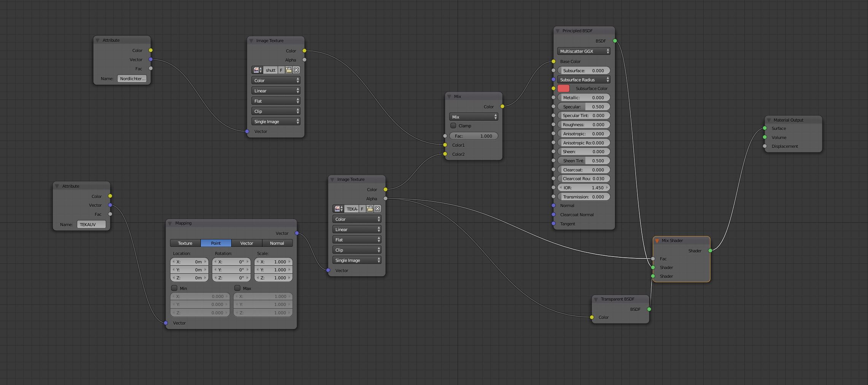Viewport: 868px width, 385px height.
Task: Click Vector output socket of Mapping node
Action: pos(297,233)
